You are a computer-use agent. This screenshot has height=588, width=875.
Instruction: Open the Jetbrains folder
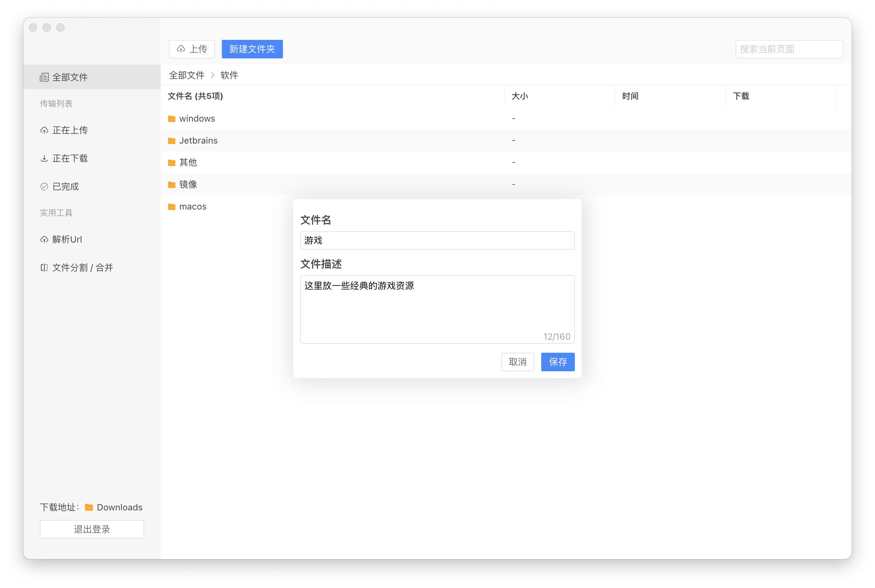click(198, 140)
